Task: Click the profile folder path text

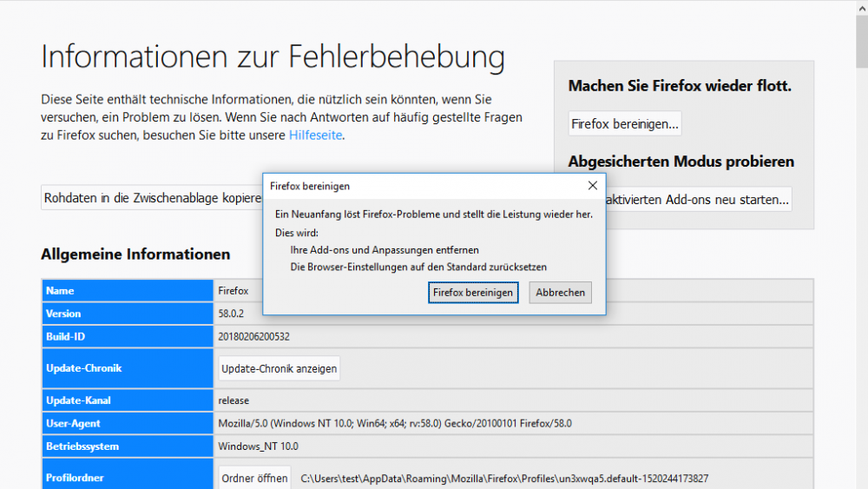Action: [x=504, y=479]
